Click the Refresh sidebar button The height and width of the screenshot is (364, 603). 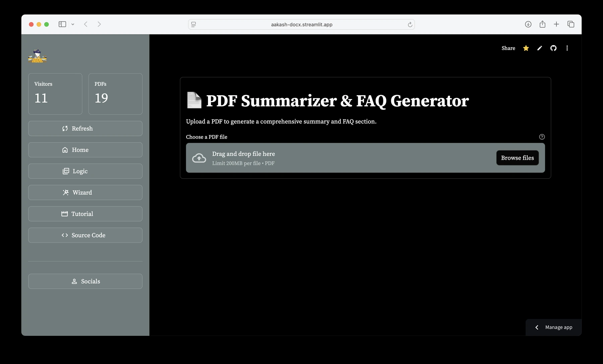85,129
